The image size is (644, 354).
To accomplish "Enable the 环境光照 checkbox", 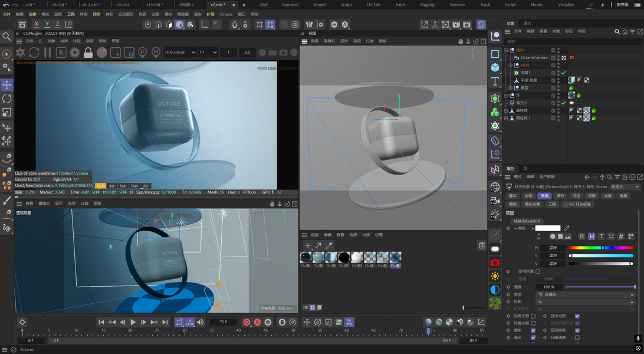I will (533, 323).
